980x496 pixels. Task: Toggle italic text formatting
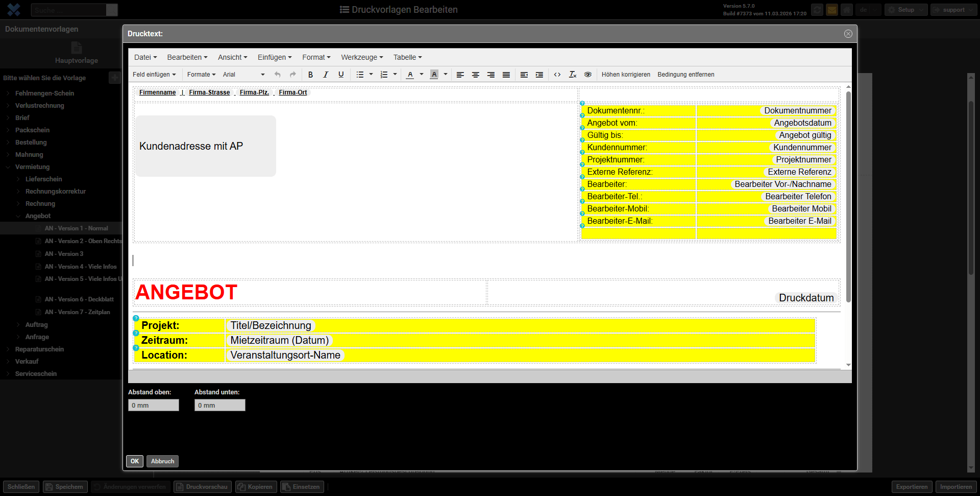326,75
